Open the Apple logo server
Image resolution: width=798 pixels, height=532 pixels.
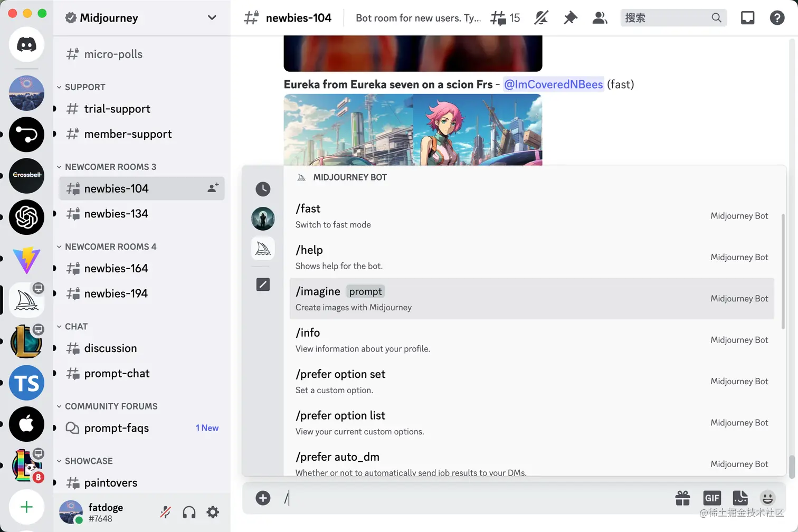tap(26, 424)
